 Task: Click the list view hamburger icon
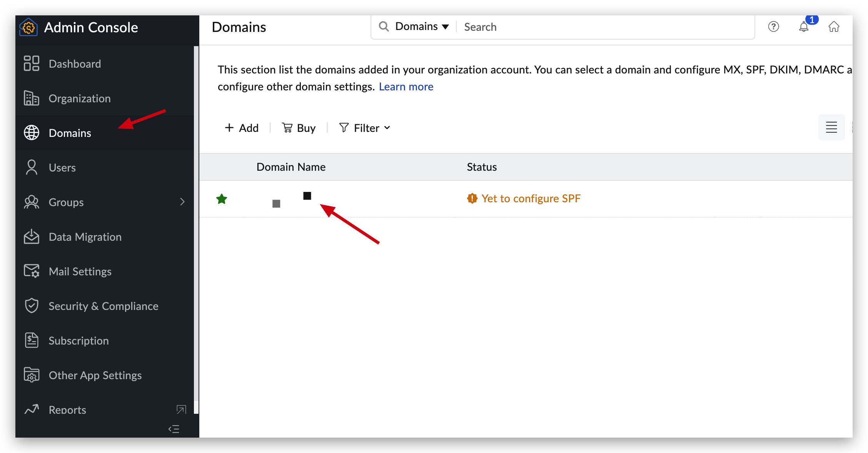831,127
